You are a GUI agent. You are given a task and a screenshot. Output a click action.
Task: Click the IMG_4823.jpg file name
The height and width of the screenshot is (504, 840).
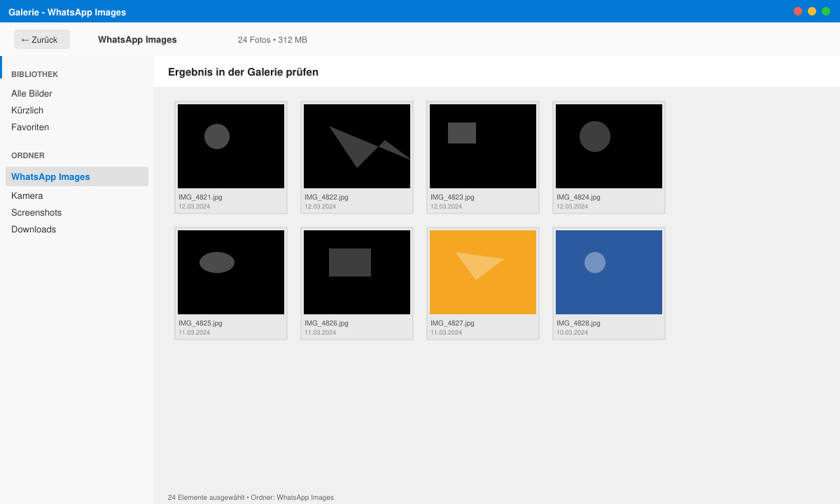point(452,197)
